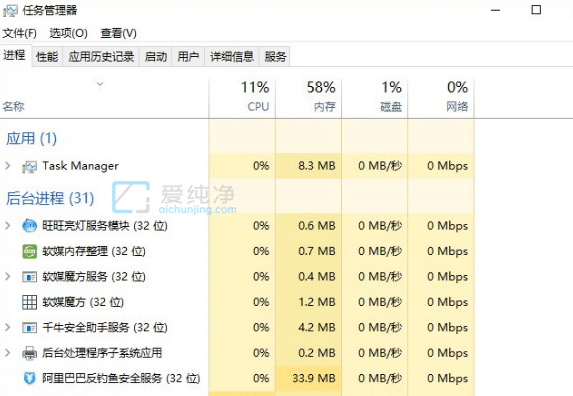Sort by the 网络 column header

point(441,97)
